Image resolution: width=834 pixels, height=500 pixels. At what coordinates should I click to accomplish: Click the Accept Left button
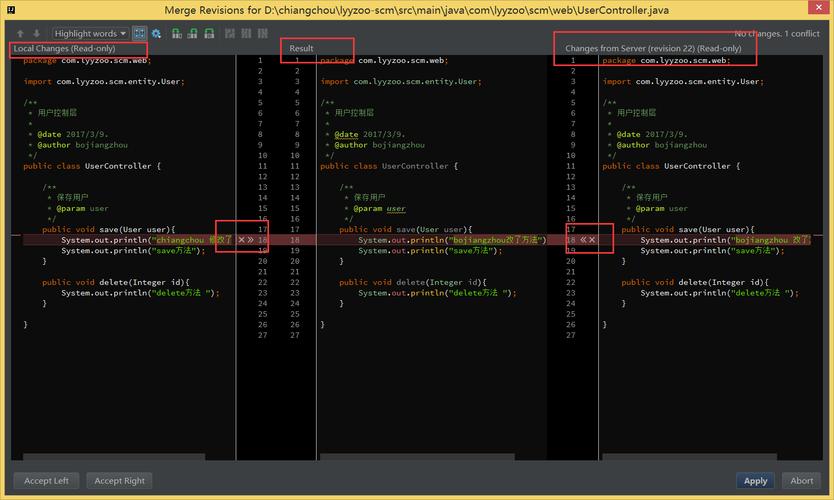tap(47, 480)
